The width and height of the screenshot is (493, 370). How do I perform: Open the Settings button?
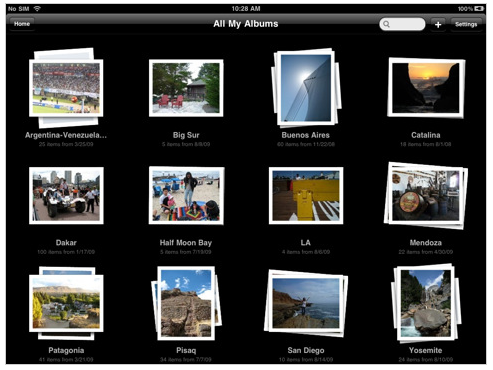(466, 24)
